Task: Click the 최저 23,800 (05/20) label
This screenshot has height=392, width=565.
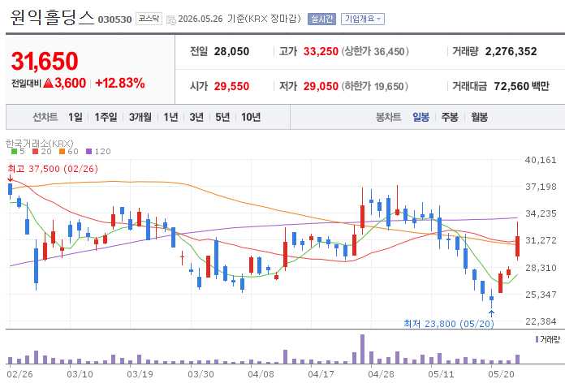Action: tap(449, 324)
